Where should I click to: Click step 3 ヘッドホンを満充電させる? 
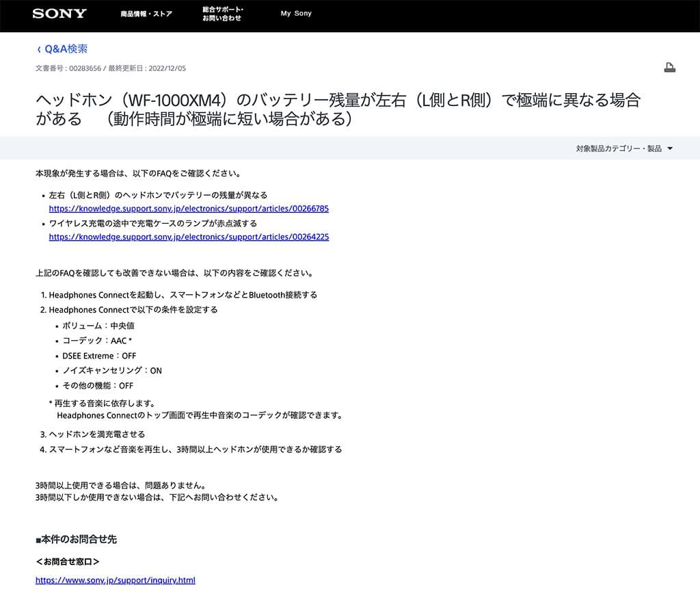tap(97, 434)
